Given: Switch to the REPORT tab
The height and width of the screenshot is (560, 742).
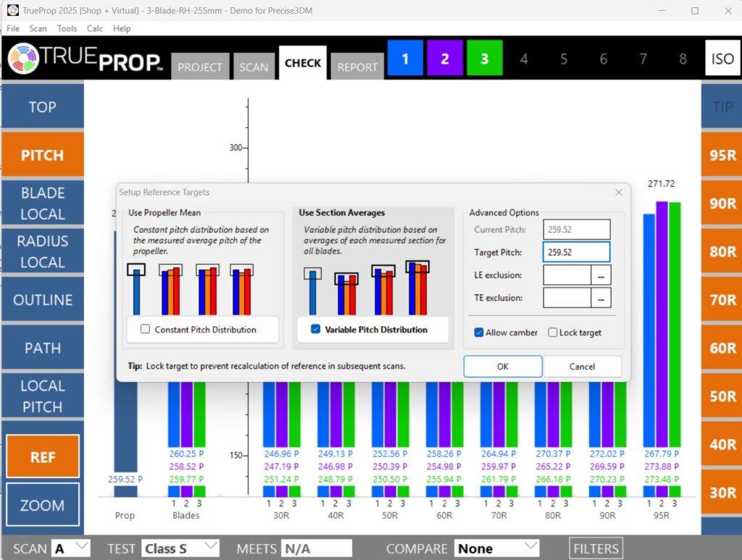Looking at the screenshot, I should click(x=357, y=67).
